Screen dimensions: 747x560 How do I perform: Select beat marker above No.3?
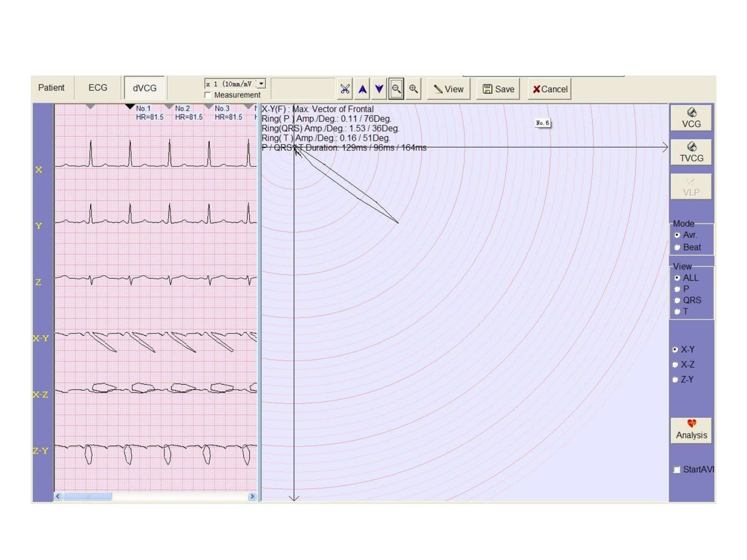[209, 107]
